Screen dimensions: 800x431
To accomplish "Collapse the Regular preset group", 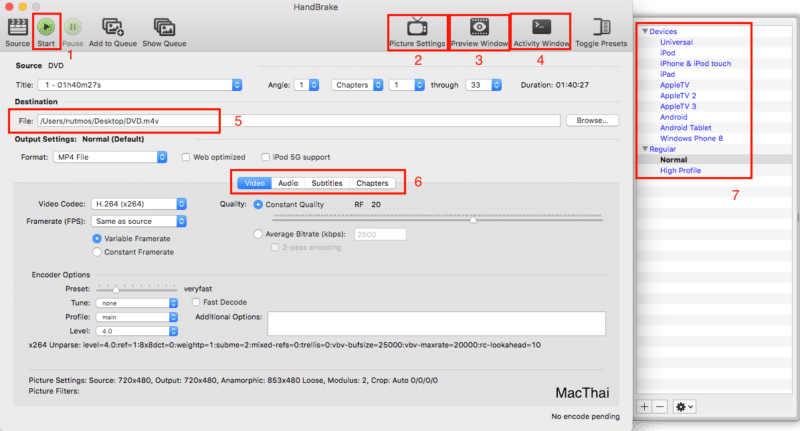I will pyautogui.click(x=645, y=149).
